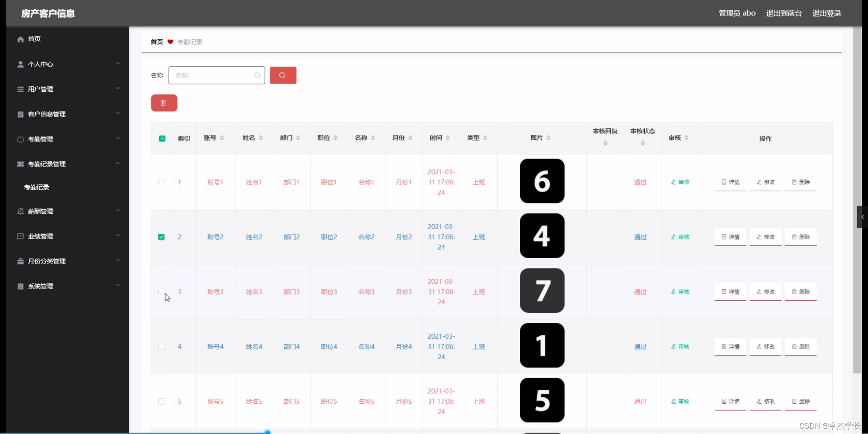Click the document icon beside 系统管理
The image size is (868, 434).
pyautogui.click(x=20, y=286)
